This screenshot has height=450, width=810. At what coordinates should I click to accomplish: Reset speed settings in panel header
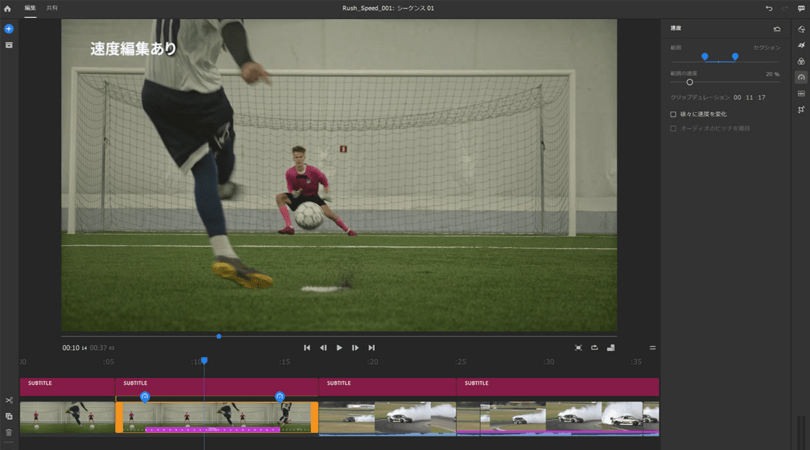777,29
